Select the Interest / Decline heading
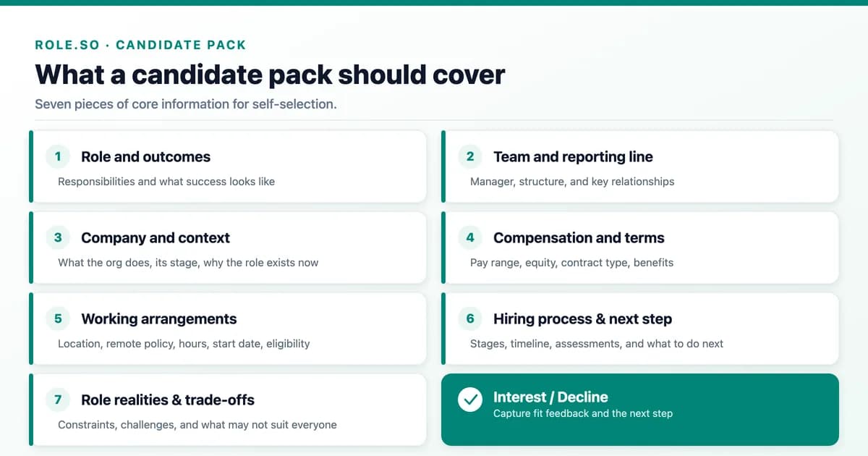Image resolution: width=868 pixels, height=456 pixels. click(550, 397)
